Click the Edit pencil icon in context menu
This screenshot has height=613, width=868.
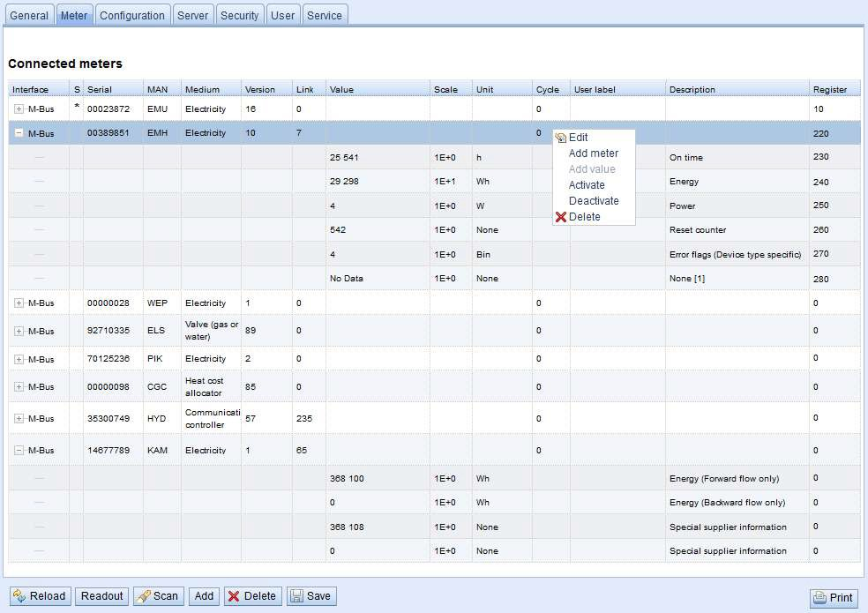point(561,138)
